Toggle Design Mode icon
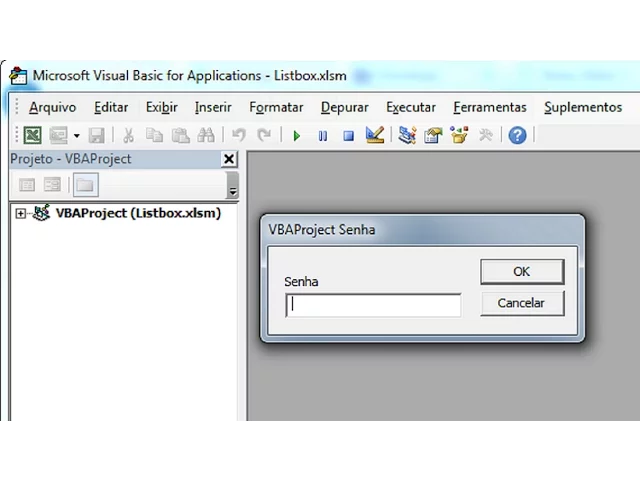The width and height of the screenshot is (640, 480). tap(375, 135)
